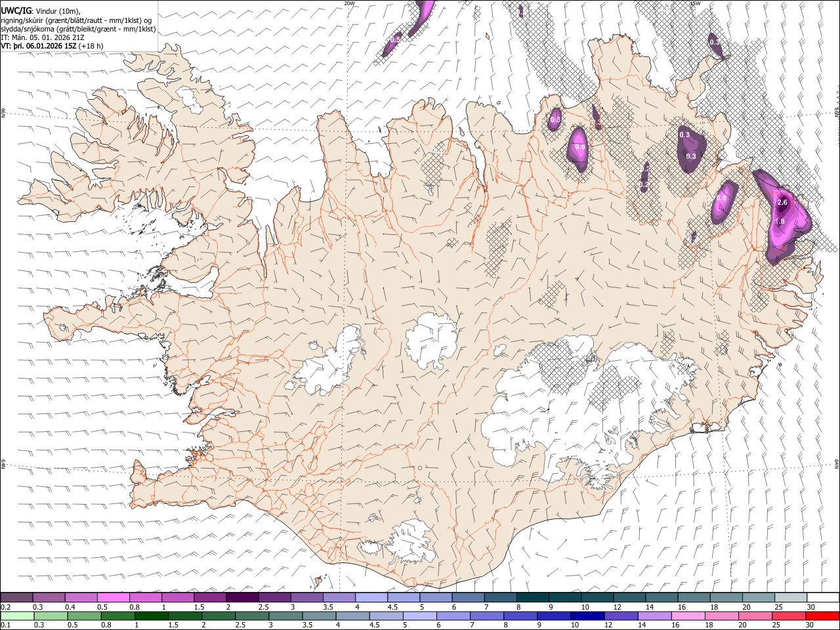This screenshot has width=840, height=630.
Task: Select the dark blue rain legend swatch labeled 10
Action: point(587,616)
